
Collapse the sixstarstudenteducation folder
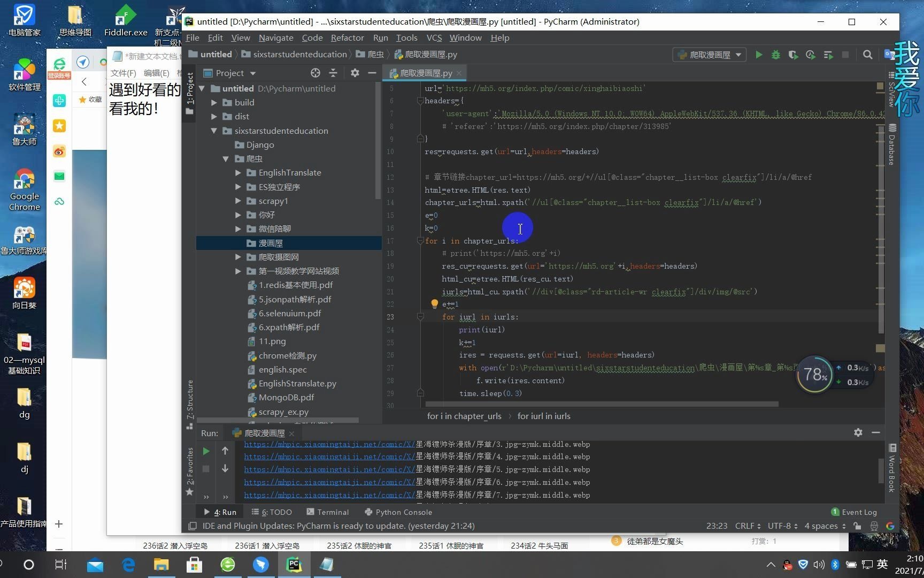point(214,131)
